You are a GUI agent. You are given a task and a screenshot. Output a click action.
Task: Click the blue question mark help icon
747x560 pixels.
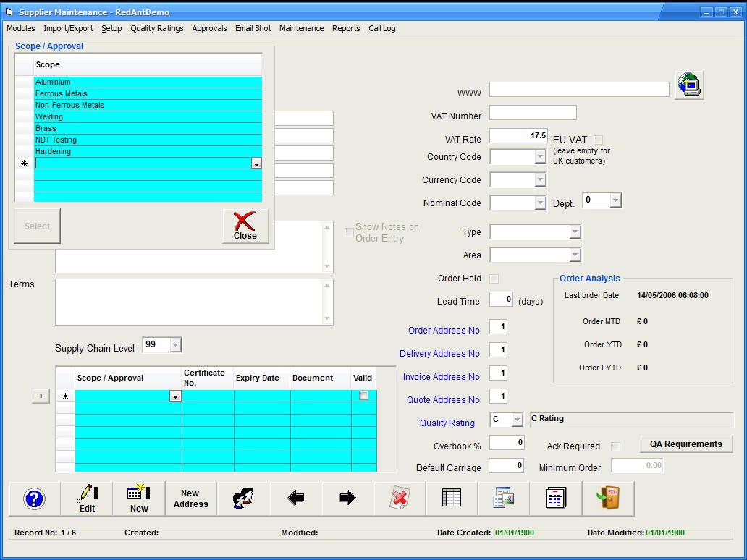point(35,499)
